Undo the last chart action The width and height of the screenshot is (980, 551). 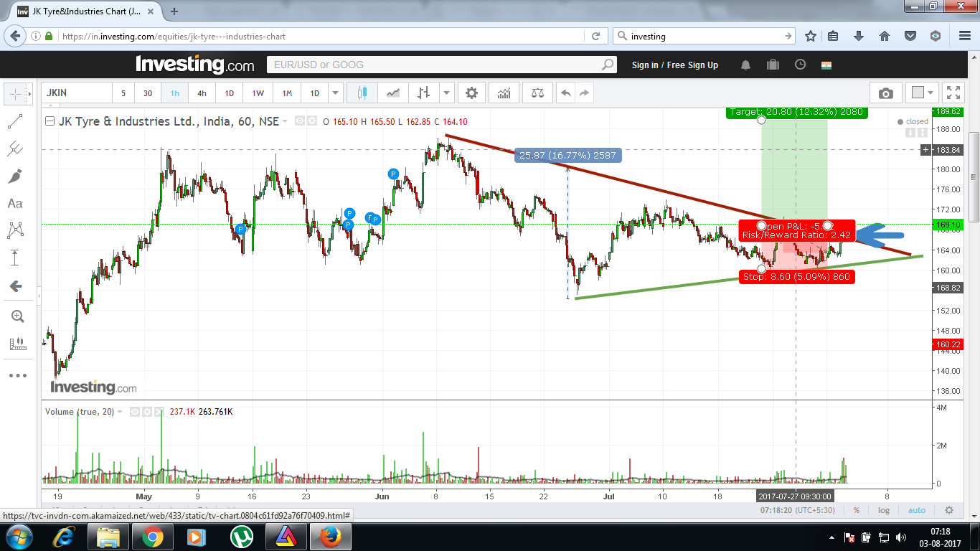(566, 93)
